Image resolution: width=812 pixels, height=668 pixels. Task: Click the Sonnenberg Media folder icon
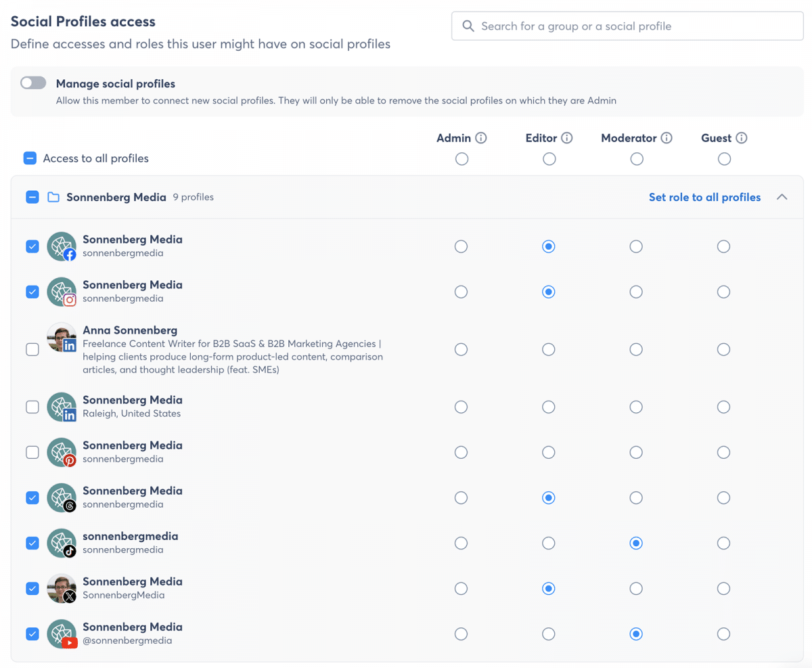click(x=53, y=198)
